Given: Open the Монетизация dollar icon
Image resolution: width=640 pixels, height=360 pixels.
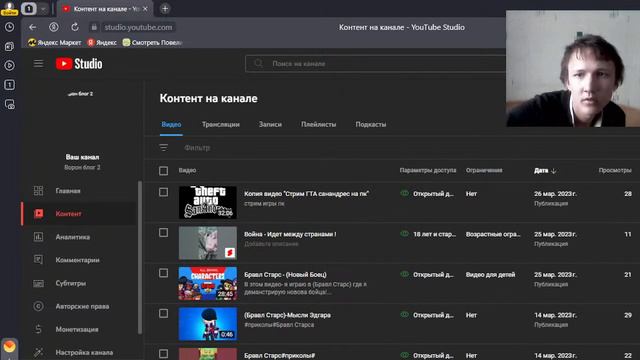Looking at the screenshot, I should [x=38, y=329].
